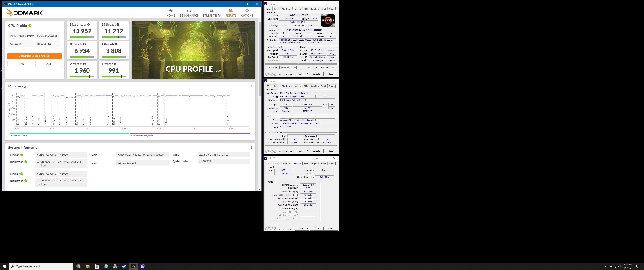Viewport: 644px width, 270px height.
Task: Click the taskbar search box
Action: point(41,266)
